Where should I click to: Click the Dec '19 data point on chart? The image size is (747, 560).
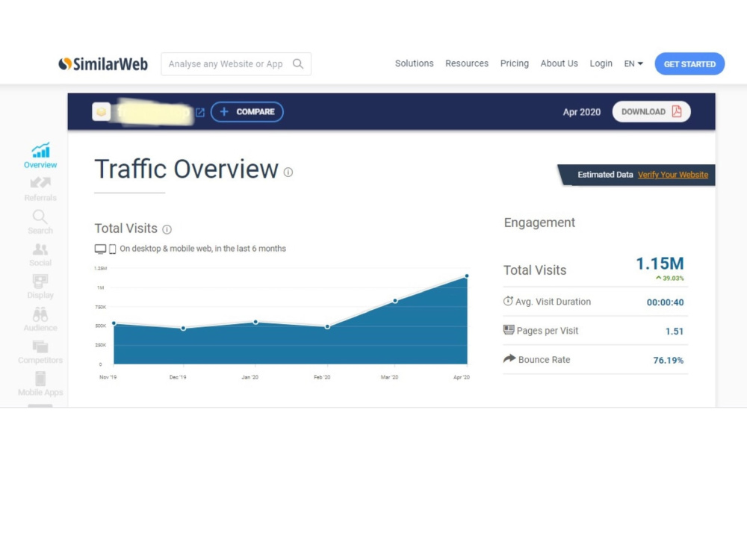click(184, 328)
